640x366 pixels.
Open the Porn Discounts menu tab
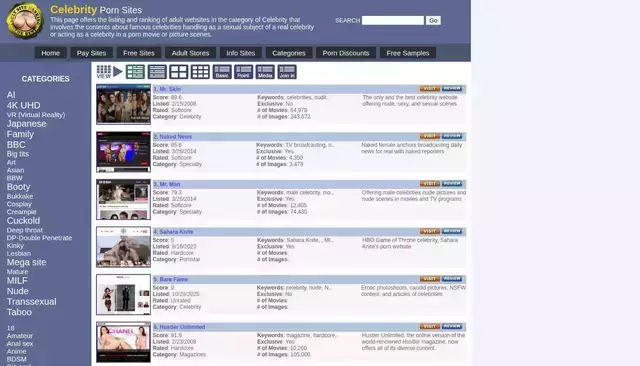click(x=346, y=53)
